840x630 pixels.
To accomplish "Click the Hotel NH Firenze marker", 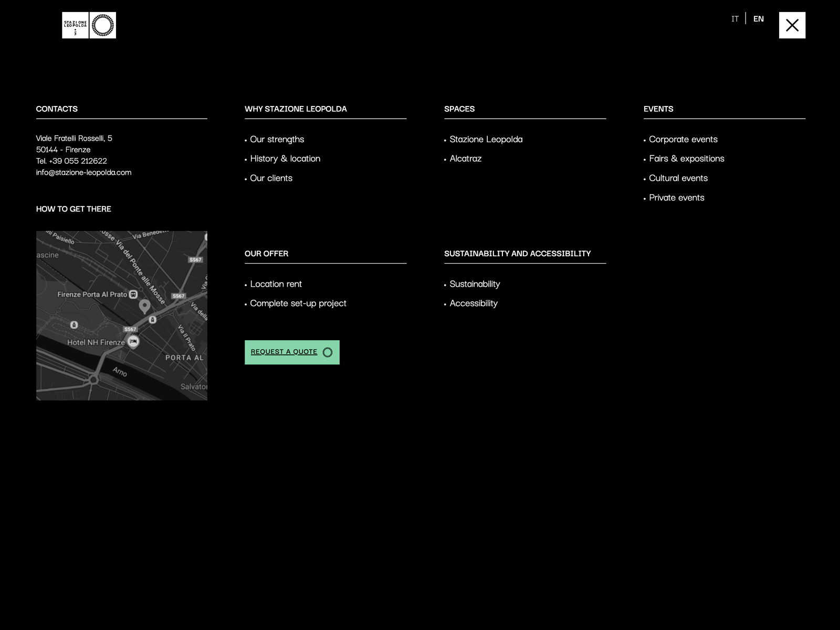I will point(133,342).
